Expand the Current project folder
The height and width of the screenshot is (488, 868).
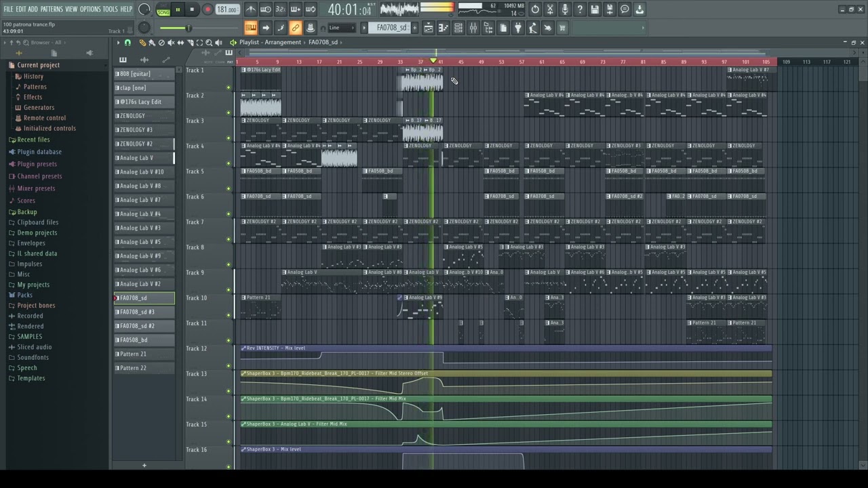coord(38,65)
